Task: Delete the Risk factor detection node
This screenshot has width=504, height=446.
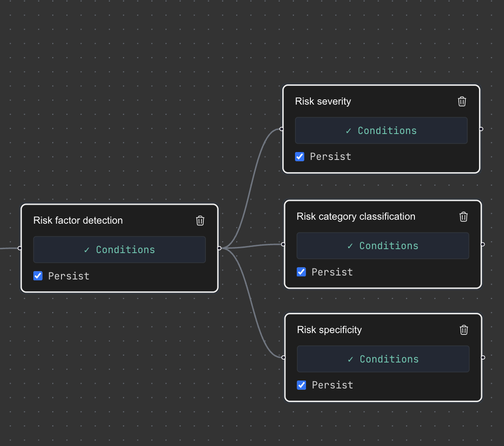Action: [x=200, y=221]
